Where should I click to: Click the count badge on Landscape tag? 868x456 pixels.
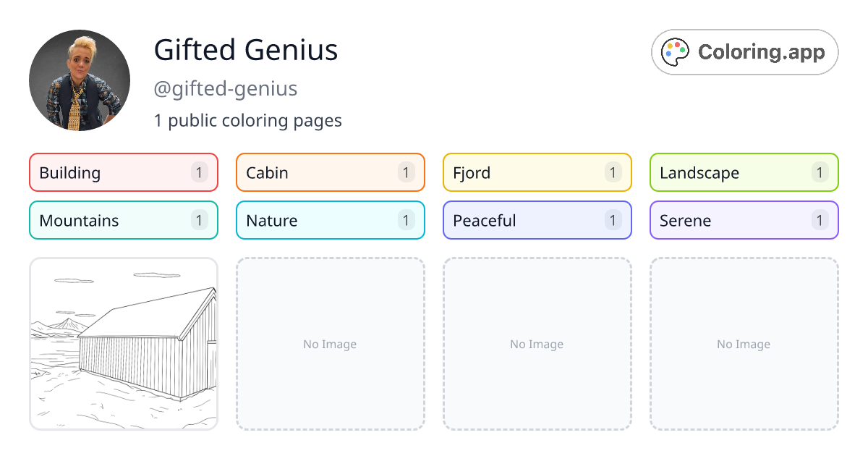click(820, 172)
